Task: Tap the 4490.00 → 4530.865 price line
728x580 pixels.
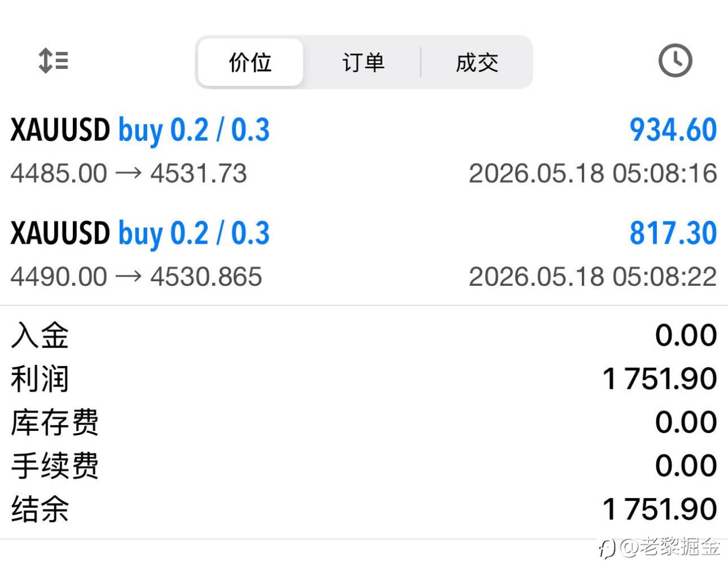Action: point(136,277)
